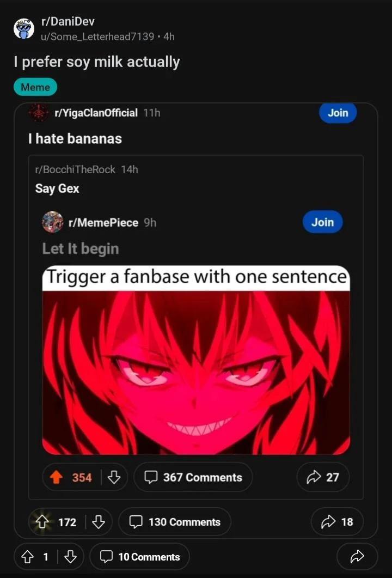The width and height of the screenshot is (392, 578).
Task: Select the Meme flair tag
Action: click(x=35, y=87)
